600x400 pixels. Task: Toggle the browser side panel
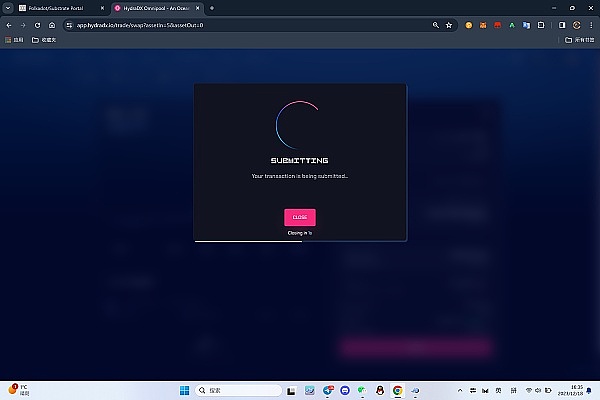[x=561, y=24]
